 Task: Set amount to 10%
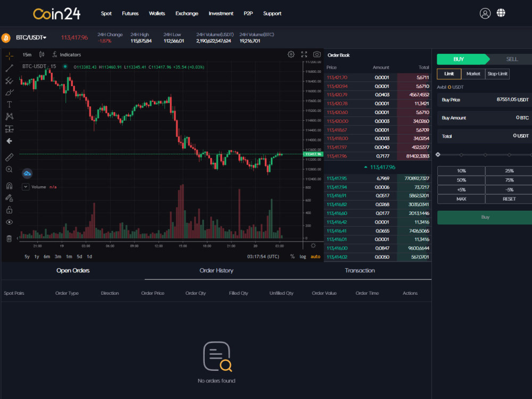(x=461, y=171)
